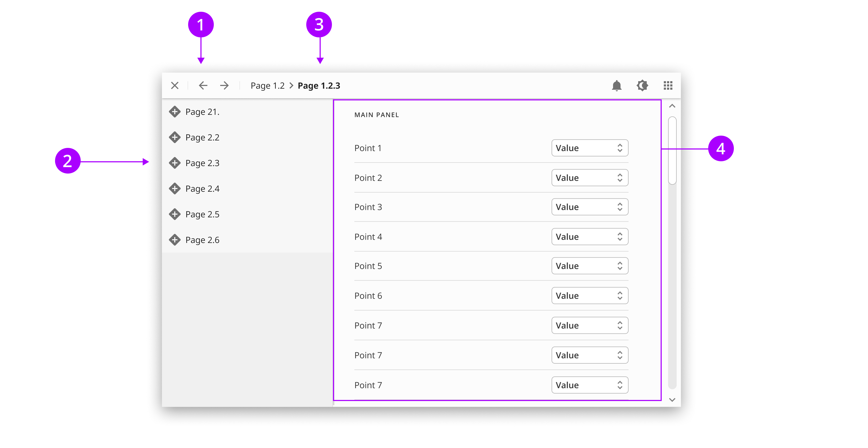Navigate to Page 1.2 in breadcrumb
Image resolution: width=868 pixels, height=448 pixels.
click(x=268, y=86)
